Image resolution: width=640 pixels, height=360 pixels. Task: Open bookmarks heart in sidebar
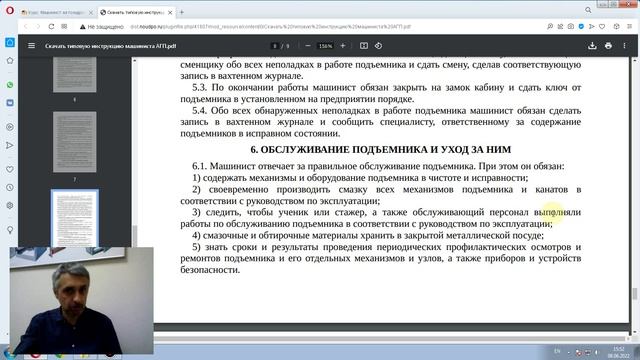10,169
